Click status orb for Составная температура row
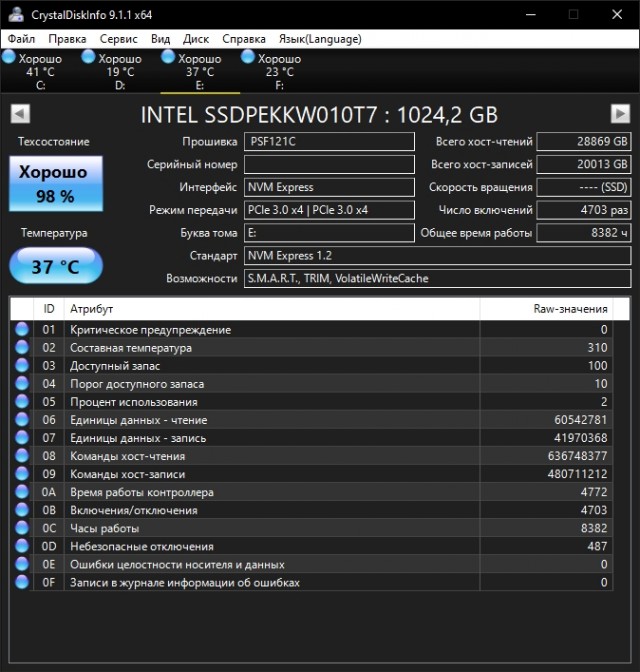 point(22,347)
